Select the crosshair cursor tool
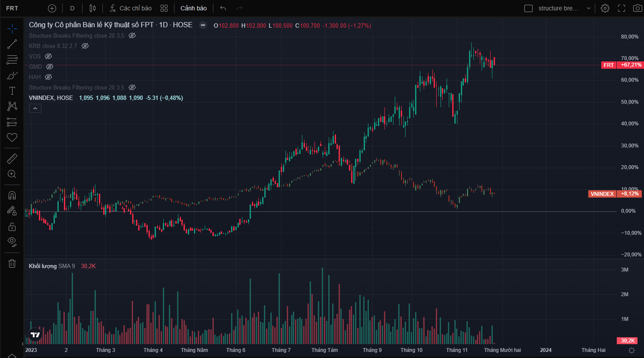Screen dimensions: 644x358 point(12,29)
